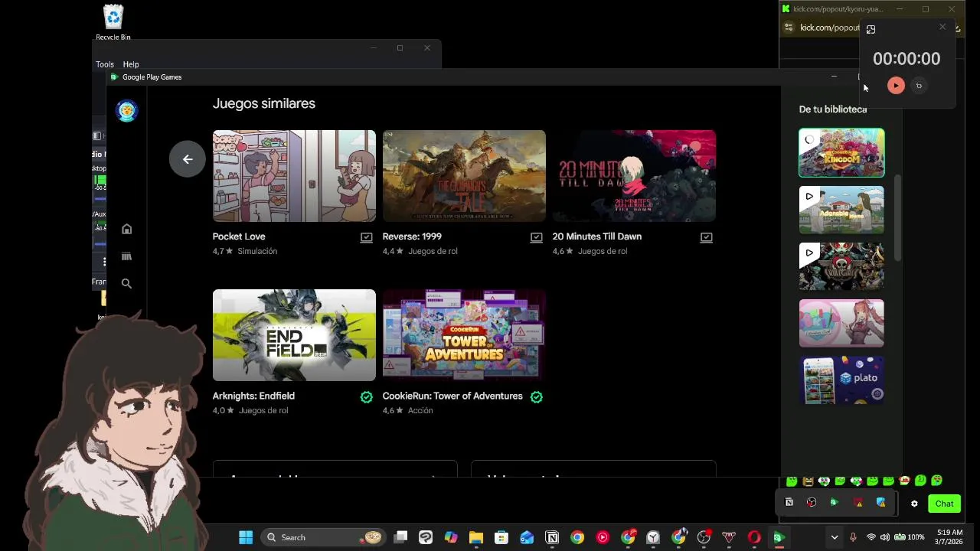This screenshot has width=980, height=551.
Task: Click the Juegos similares heading
Action: (x=264, y=103)
